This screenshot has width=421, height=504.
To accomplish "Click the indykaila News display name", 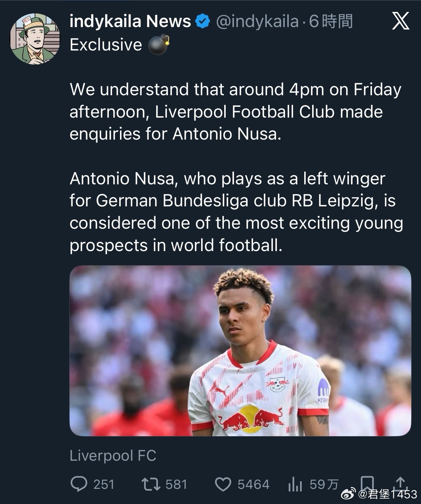I will [x=130, y=21].
